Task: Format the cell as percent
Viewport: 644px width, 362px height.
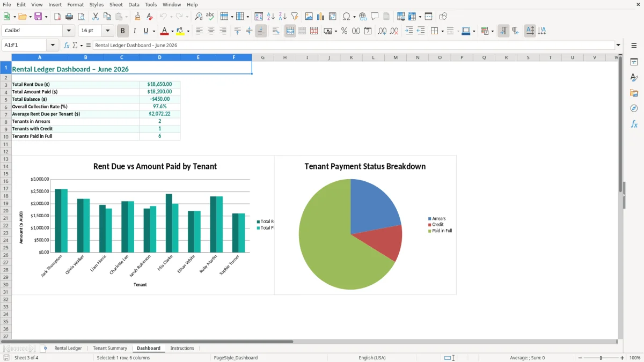Action: pos(344,31)
